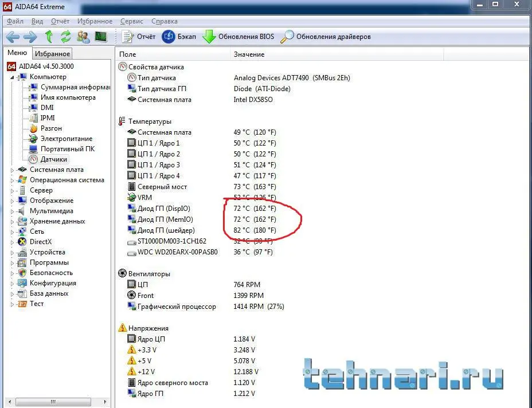Image resolution: width=532 pixels, height=408 pixels.
Task: Open the Вид menu
Action: click(x=37, y=21)
